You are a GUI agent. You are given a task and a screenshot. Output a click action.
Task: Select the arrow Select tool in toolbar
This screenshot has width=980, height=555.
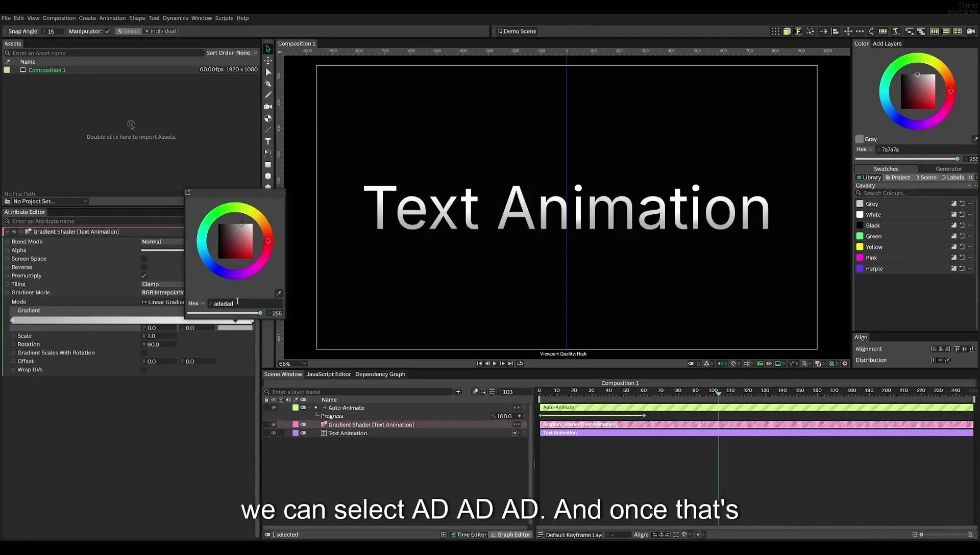pyautogui.click(x=268, y=49)
